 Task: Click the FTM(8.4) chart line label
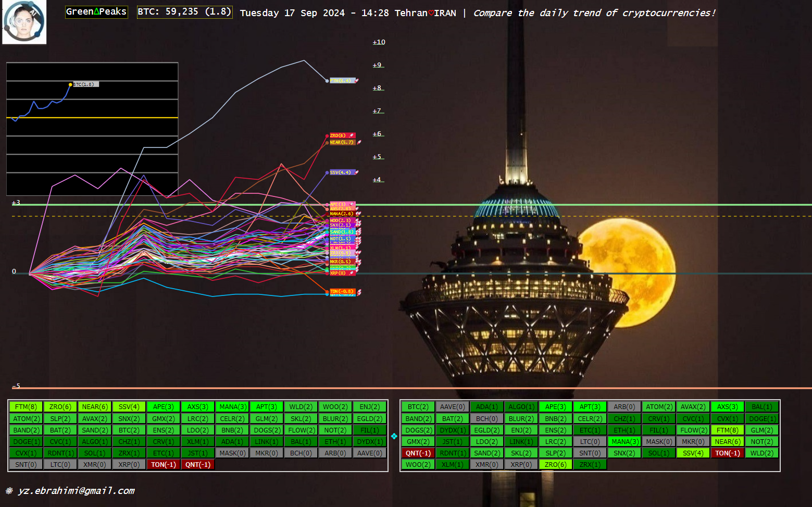click(x=343, y=81)
